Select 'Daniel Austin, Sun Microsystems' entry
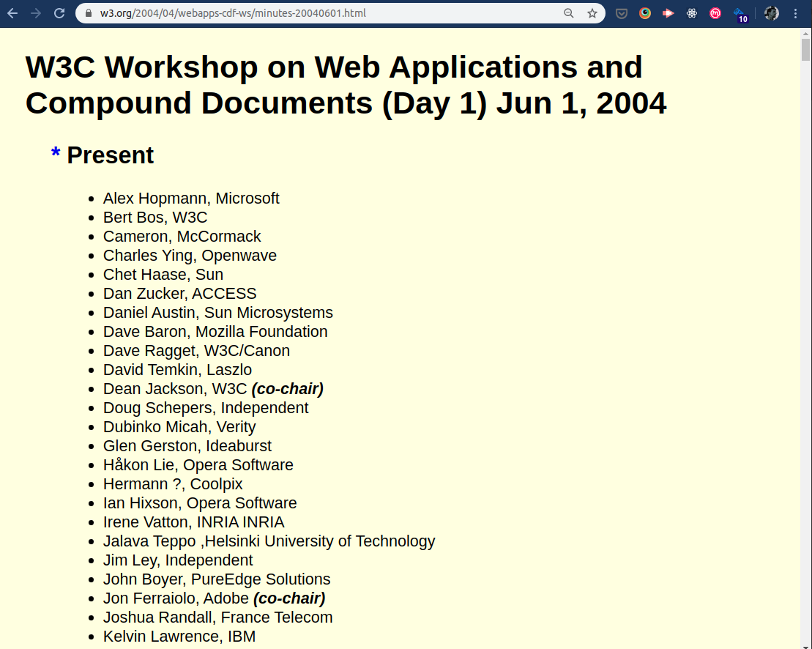The width and height of the screenshot is (812, 649). point(218,313)
